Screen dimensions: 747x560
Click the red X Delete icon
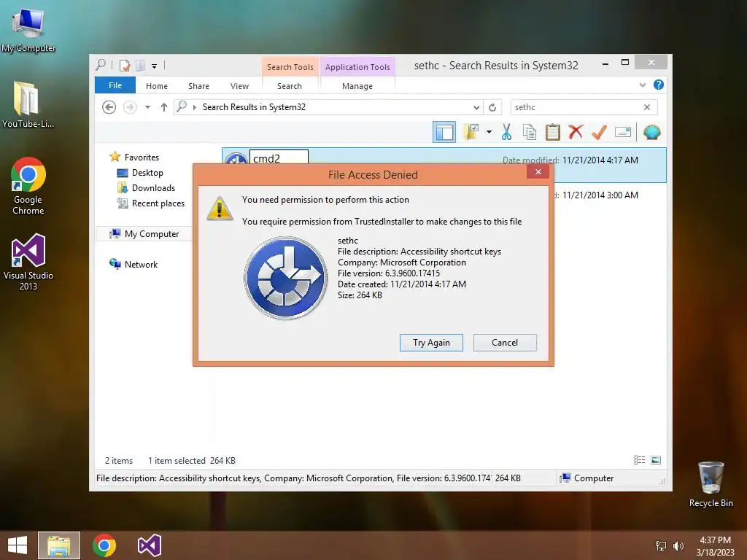click(576, 132)
